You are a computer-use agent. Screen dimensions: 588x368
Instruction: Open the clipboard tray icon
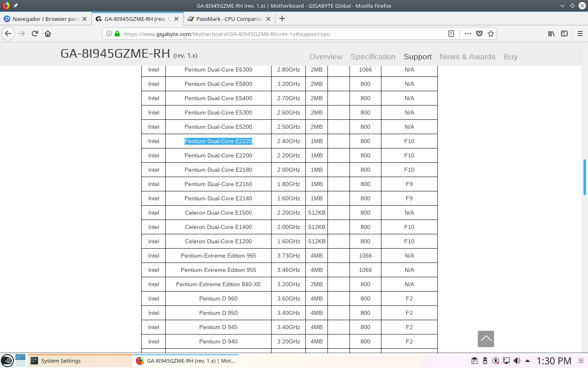(474, 361)
